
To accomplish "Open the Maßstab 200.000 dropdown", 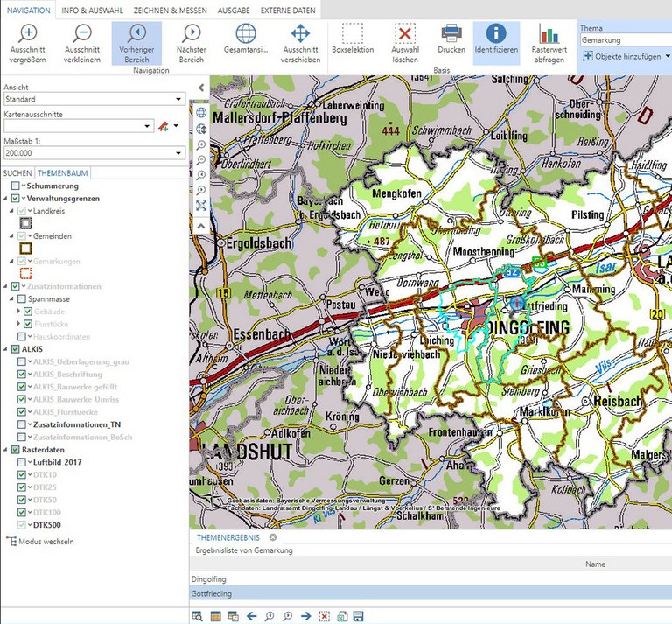I will (x=94, y=153).
